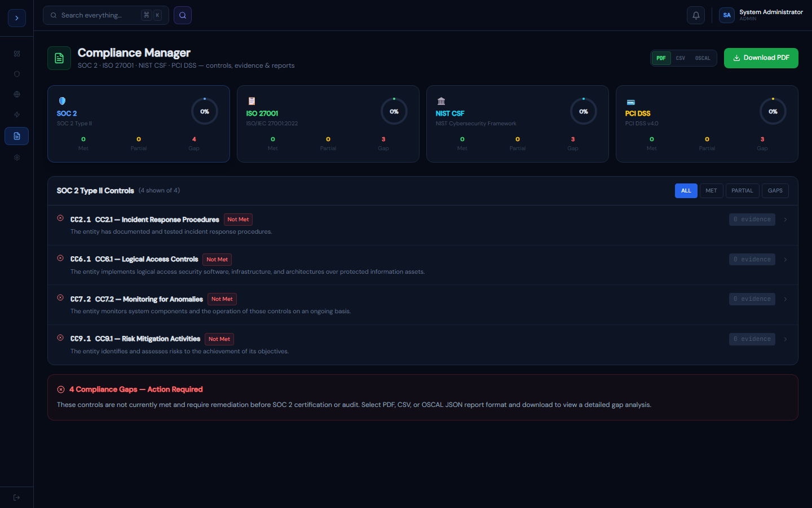This screenshot has width=812, height=508.
Task: Open the globe icon in the sidebar
Action: (17, 94)
